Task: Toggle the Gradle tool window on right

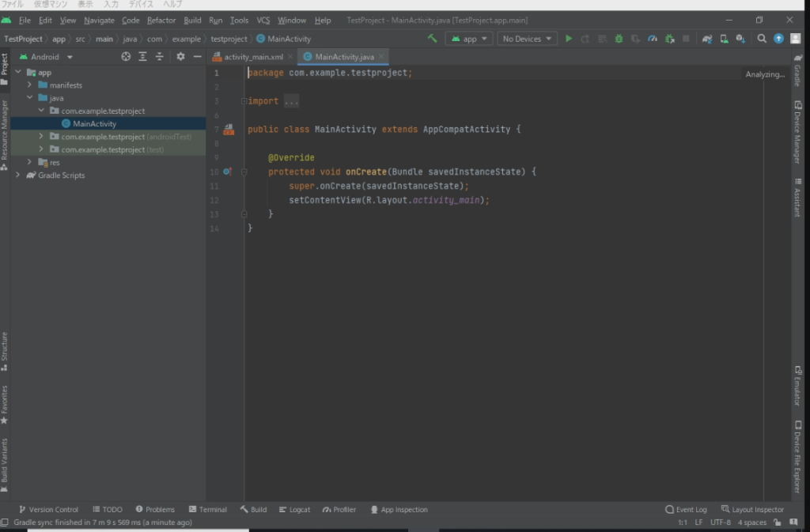Action: coord(797,72)
